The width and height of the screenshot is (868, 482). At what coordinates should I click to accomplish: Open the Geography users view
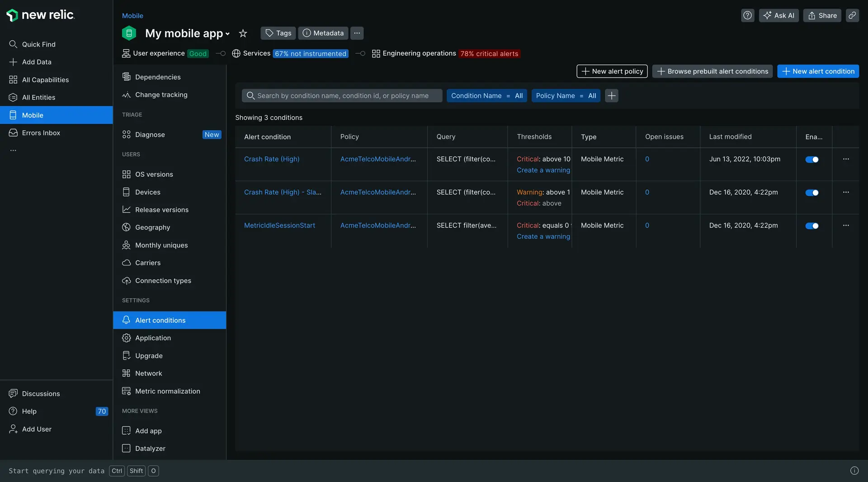[x=152, y=227]
